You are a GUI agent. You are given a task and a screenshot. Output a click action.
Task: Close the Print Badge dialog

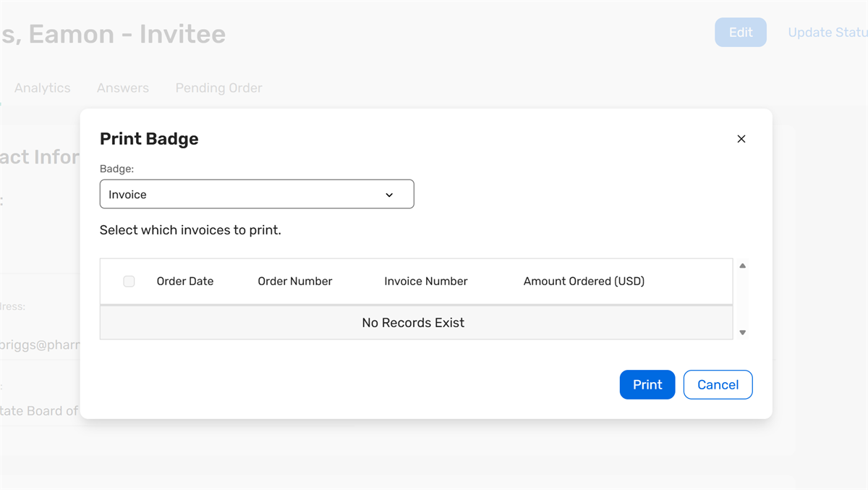[x=741, y=138]
